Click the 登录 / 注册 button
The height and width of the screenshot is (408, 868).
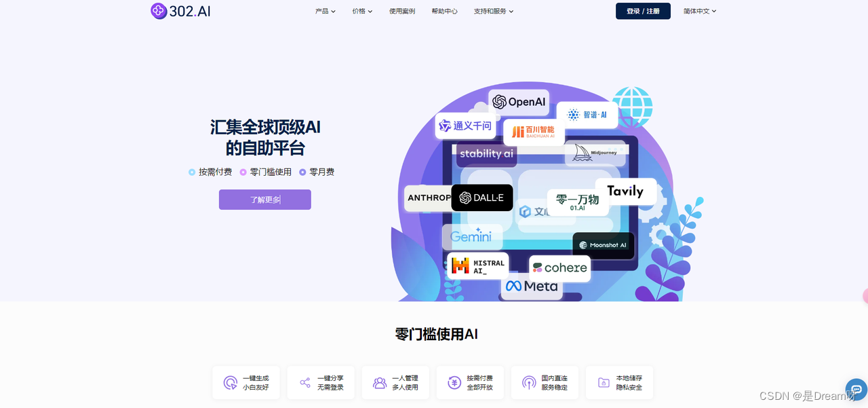pos(643,11)
